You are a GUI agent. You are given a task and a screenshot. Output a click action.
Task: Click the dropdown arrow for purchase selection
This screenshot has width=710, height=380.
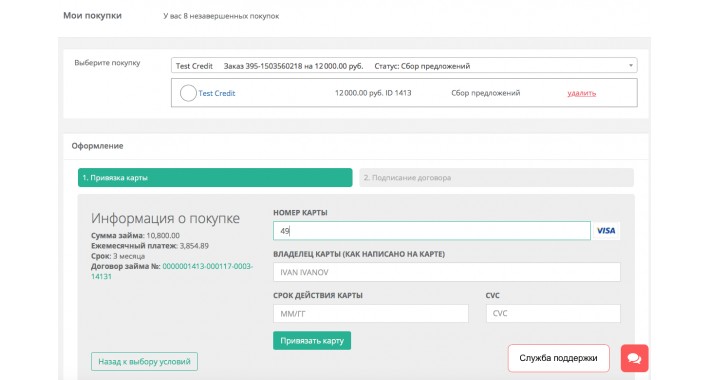(x=631, y=66)
